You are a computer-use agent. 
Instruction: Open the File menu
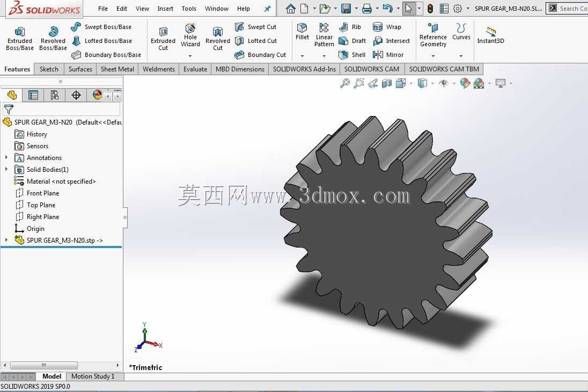tap(103, 8)
